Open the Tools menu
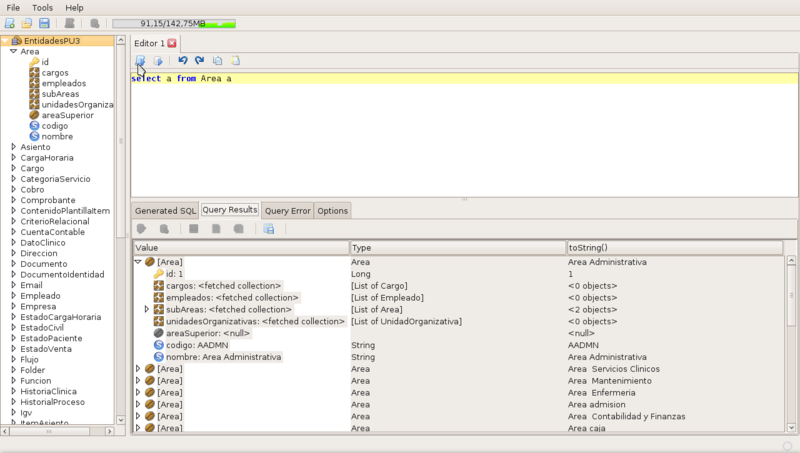 click(x=42, y=8)
